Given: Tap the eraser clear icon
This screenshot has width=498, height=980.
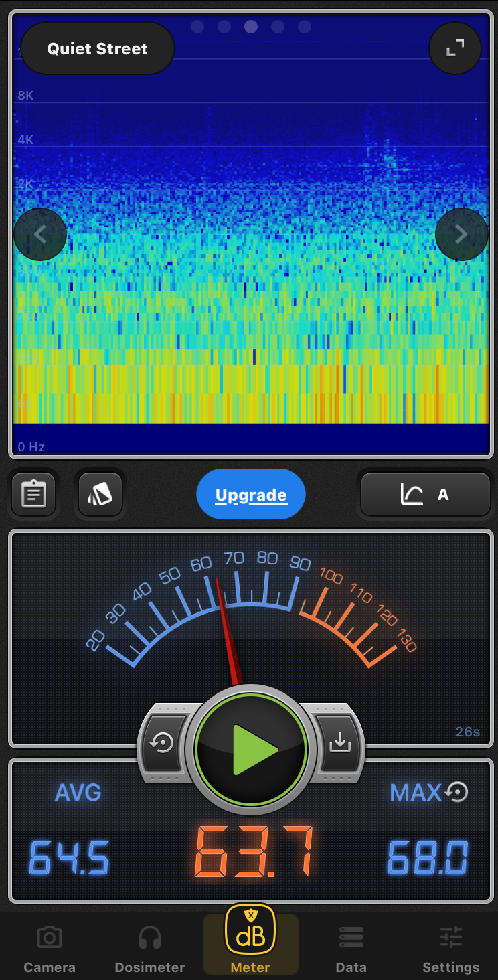Looking at the screenshot, I should 100,495.
